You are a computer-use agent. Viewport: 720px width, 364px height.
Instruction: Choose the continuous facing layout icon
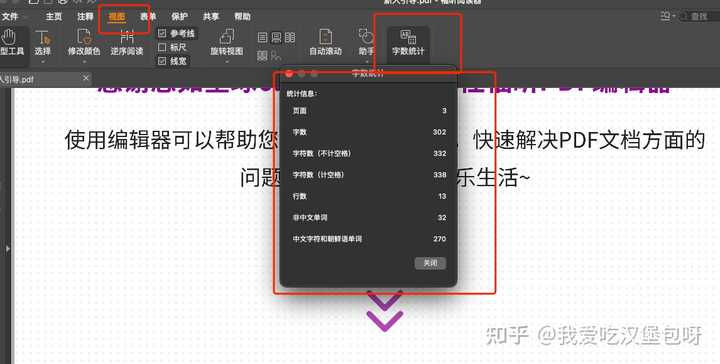pos(262,56)
